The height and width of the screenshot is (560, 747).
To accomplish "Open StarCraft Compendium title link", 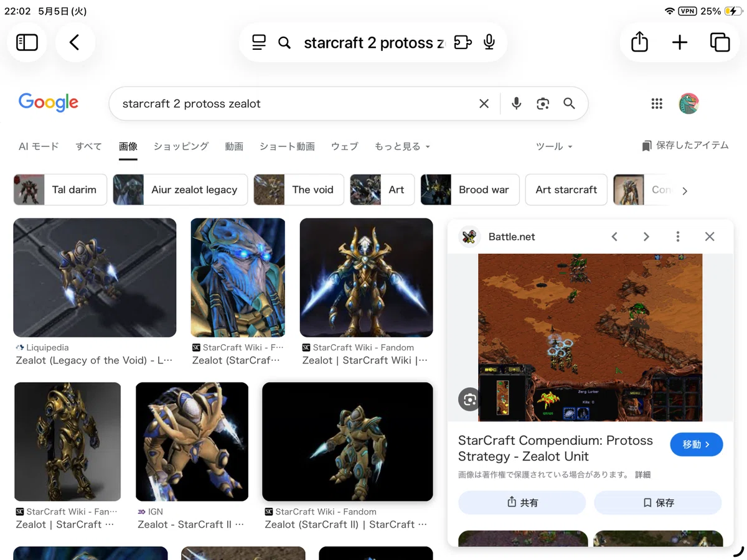I will (x=555, y=448).
